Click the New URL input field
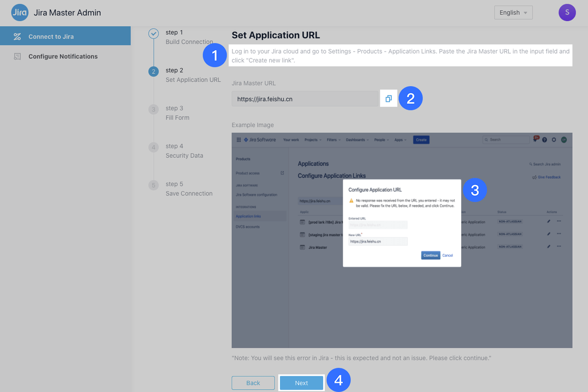 (378, 241)
